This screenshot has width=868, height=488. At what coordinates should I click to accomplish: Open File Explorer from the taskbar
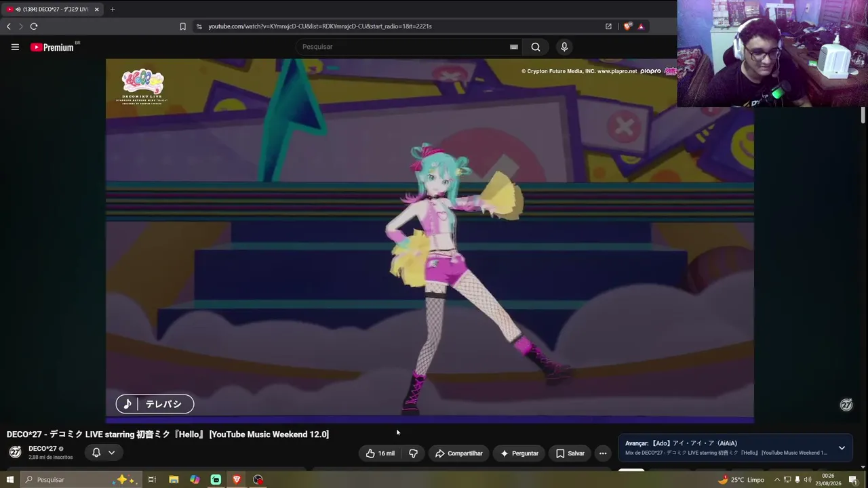pyautogui.click(x=174, y=480)
